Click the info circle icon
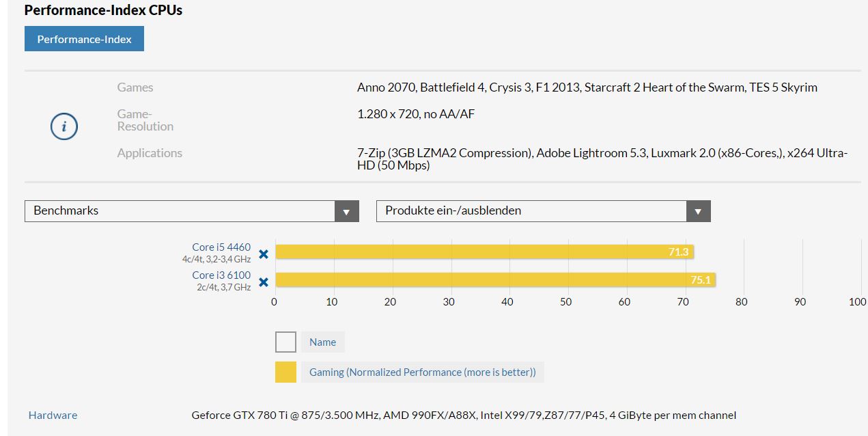868x436 pixels. coord(64,126)
